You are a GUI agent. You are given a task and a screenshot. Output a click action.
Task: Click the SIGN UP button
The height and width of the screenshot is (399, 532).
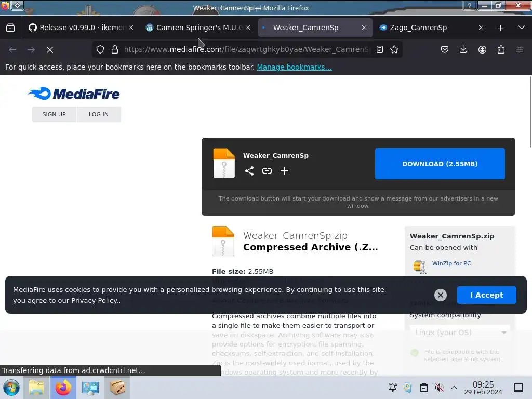(54, 114)
